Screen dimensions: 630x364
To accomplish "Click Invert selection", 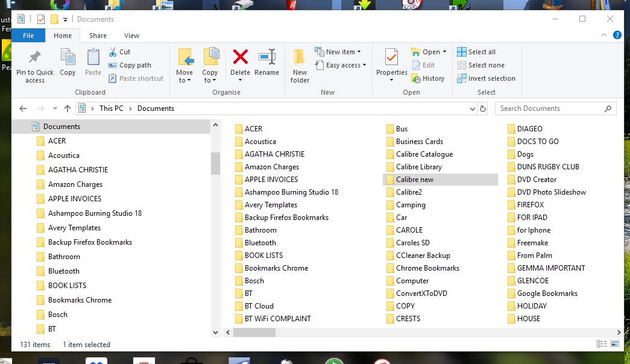I will coord(486,78).
